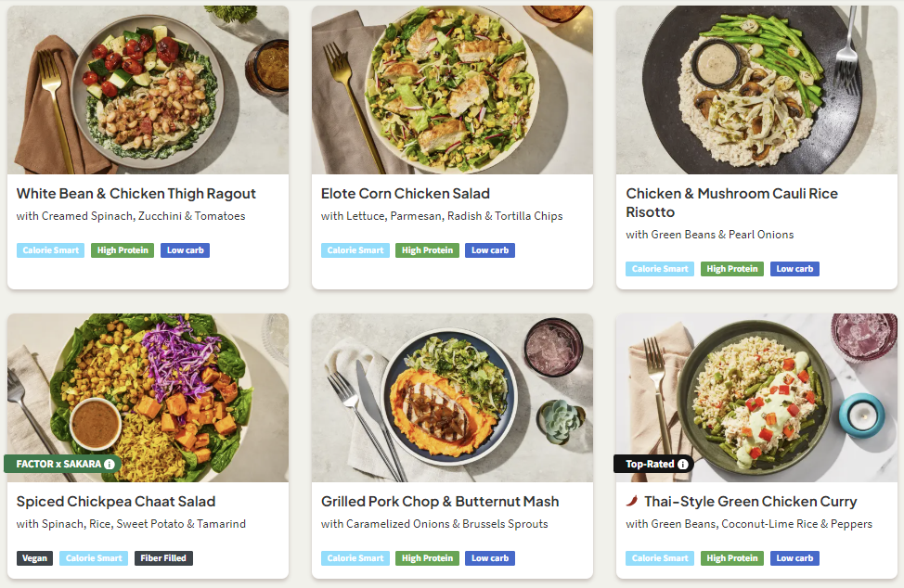This screenshot has height=588, width=904.
Task: Click High Protein tag on Elote Corn Salad
Action: 427,250
